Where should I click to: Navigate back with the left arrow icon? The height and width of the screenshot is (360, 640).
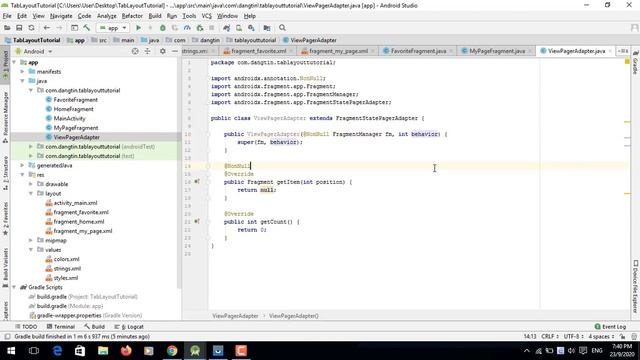pyautogui.click(x=47, y=28)
